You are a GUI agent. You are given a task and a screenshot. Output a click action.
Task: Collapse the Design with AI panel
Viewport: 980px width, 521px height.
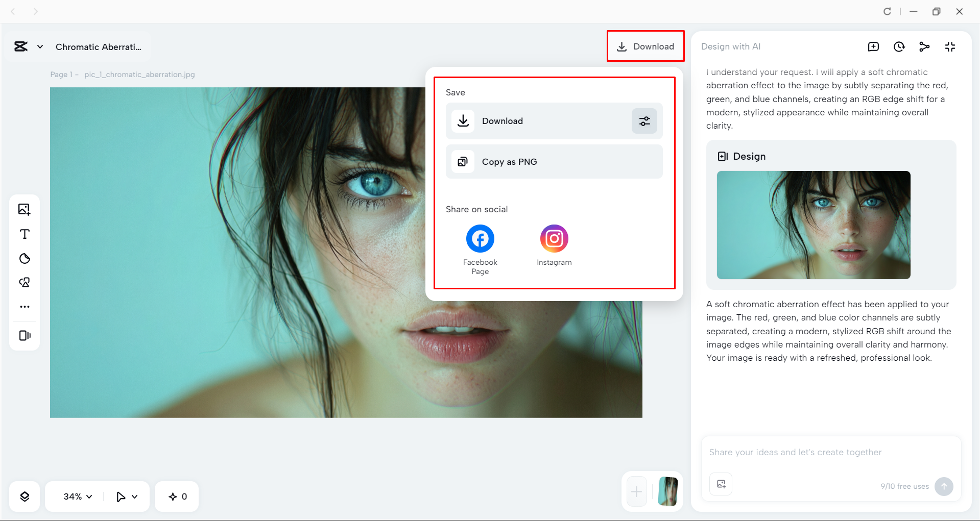pos(950,47)
